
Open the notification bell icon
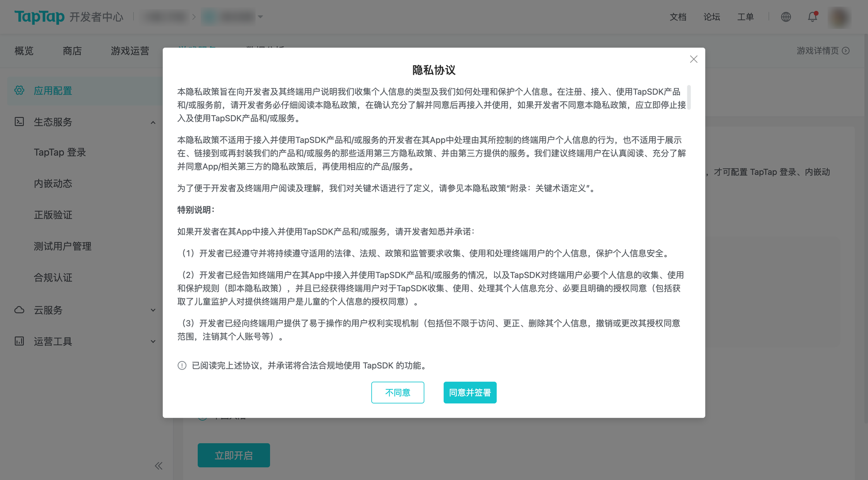pyautogui.click(x=812, y=17)
